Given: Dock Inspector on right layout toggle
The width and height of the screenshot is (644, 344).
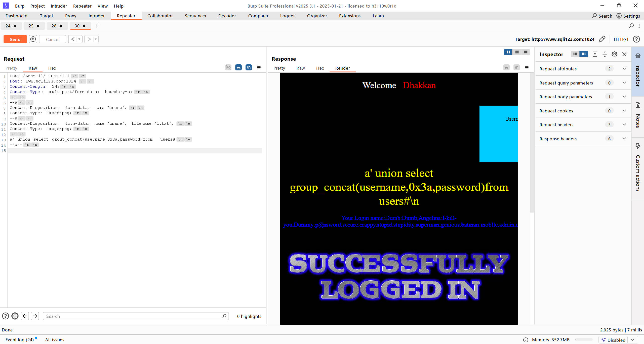Looking at the screenshot, I should 584,54.
